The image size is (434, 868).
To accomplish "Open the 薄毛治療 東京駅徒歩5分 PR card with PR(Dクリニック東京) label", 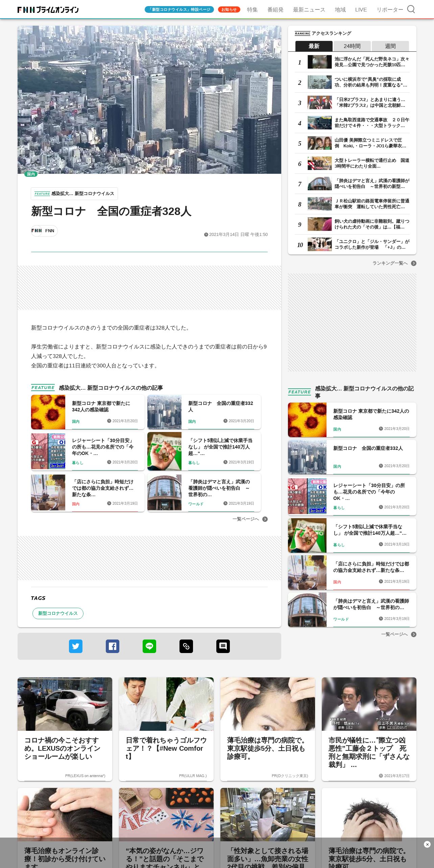I will click(x=268, y=729).
